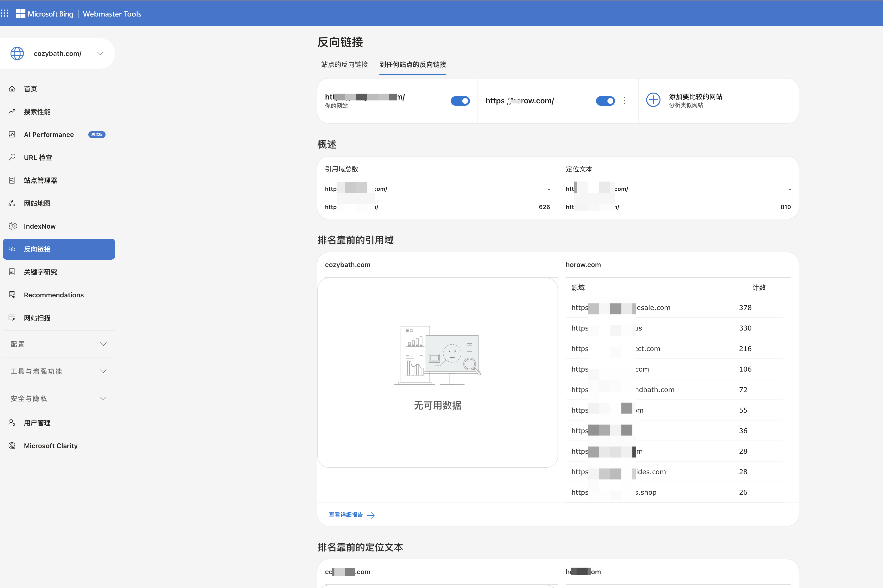Image resolution: width=883 pixels, height=588 pixels.
Task: Click the 626 referring domains value
Action: [544, 207]
